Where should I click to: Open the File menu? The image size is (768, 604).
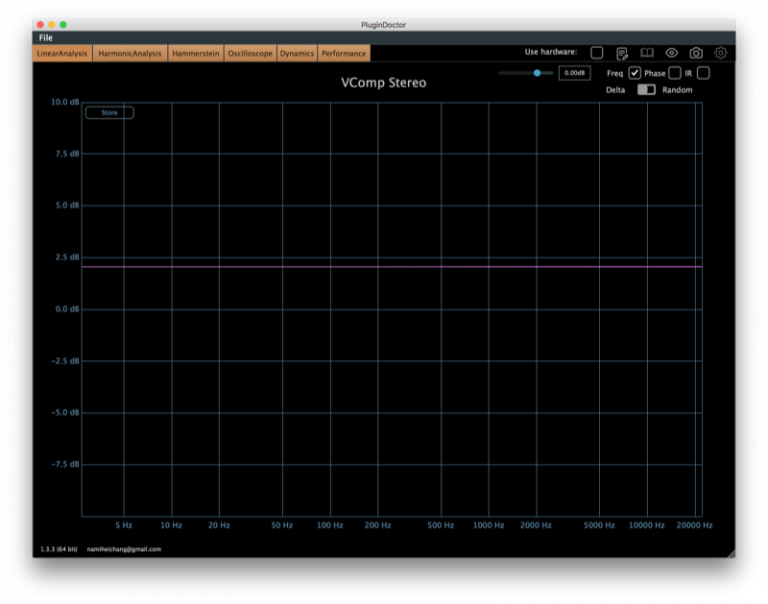pyautogui.click(x=46, y=38)
